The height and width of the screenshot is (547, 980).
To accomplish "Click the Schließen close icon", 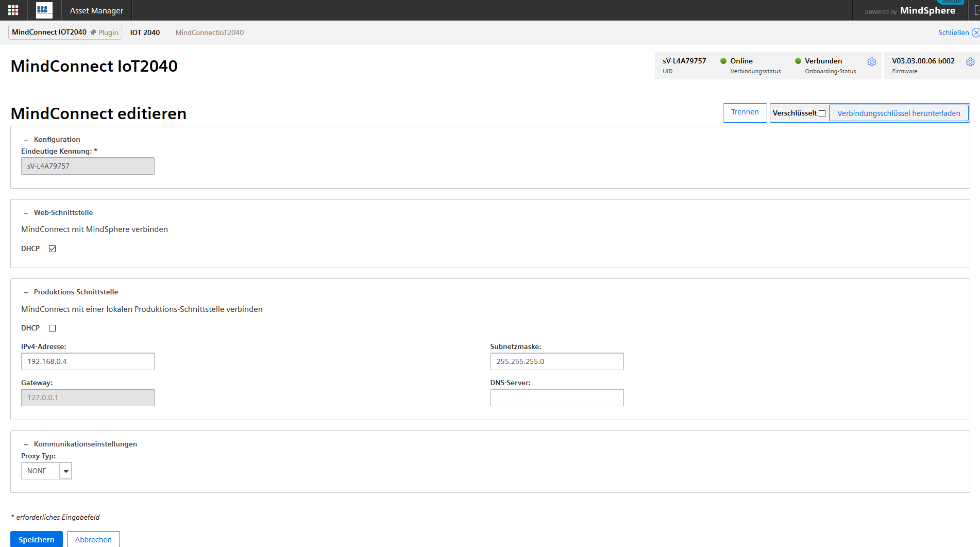I will (x=975, y=32).
